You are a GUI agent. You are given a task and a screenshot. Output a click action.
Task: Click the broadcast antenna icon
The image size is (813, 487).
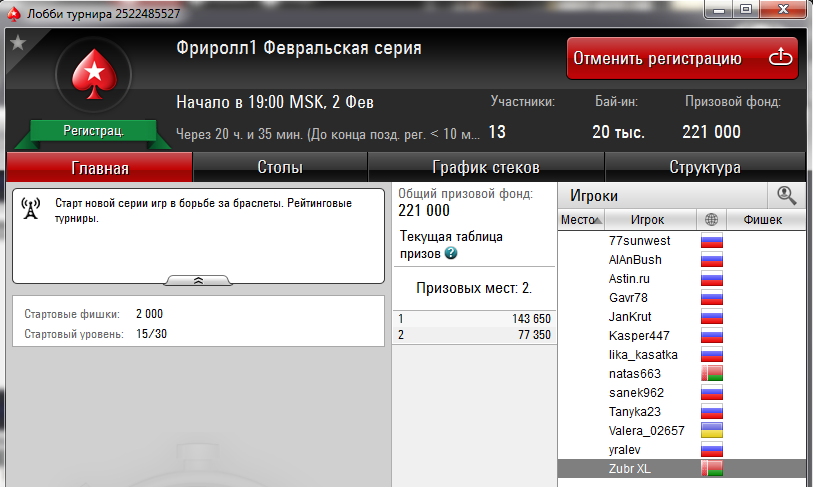pos(31,208)
